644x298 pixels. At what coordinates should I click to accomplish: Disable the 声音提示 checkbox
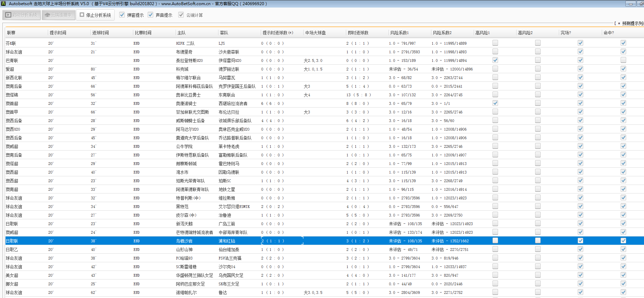[150, 15]
